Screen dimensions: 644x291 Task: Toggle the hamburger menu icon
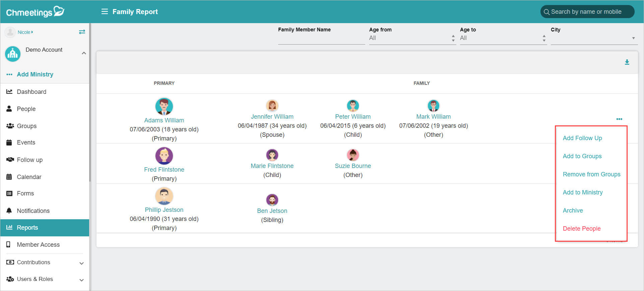105,11
